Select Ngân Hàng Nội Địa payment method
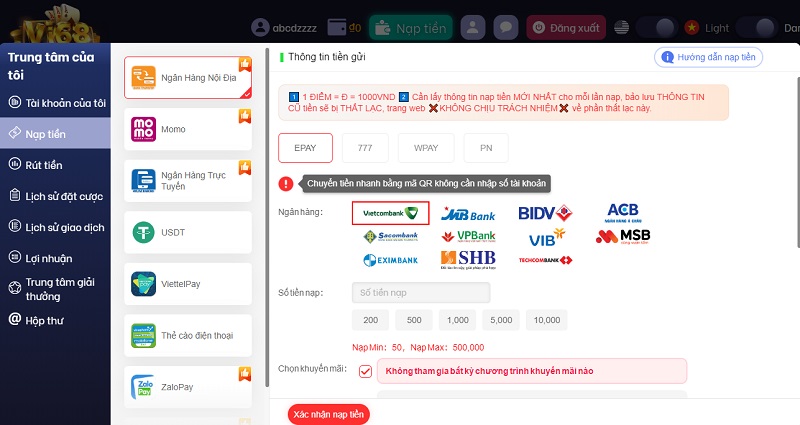The image size is (800, 425). coord(188,78)
